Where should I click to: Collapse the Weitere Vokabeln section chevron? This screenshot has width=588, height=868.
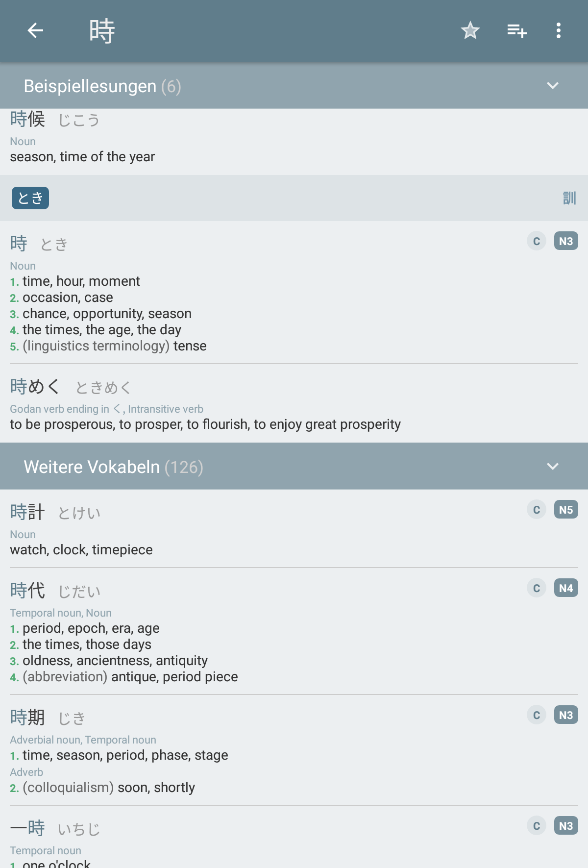[553, 466]
